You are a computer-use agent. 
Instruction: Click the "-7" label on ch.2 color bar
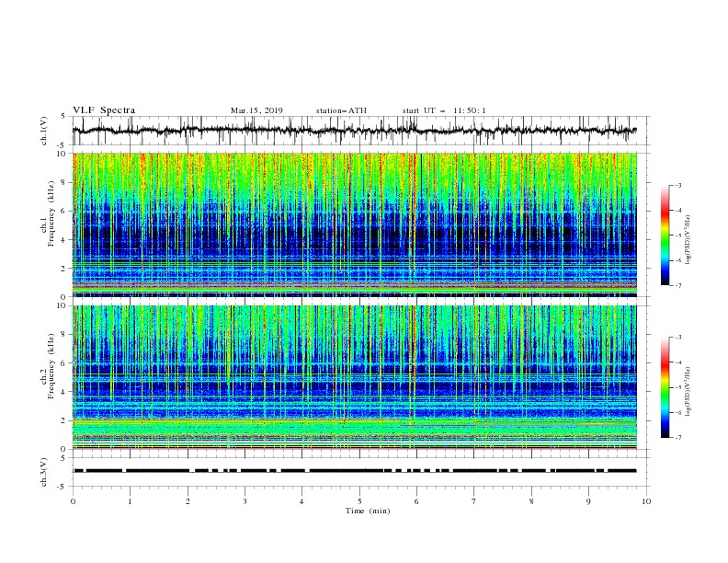click(x=678, y=438)
